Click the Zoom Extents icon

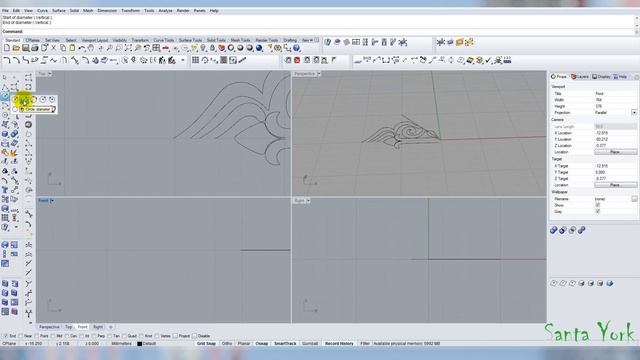(x=128, y=48)
